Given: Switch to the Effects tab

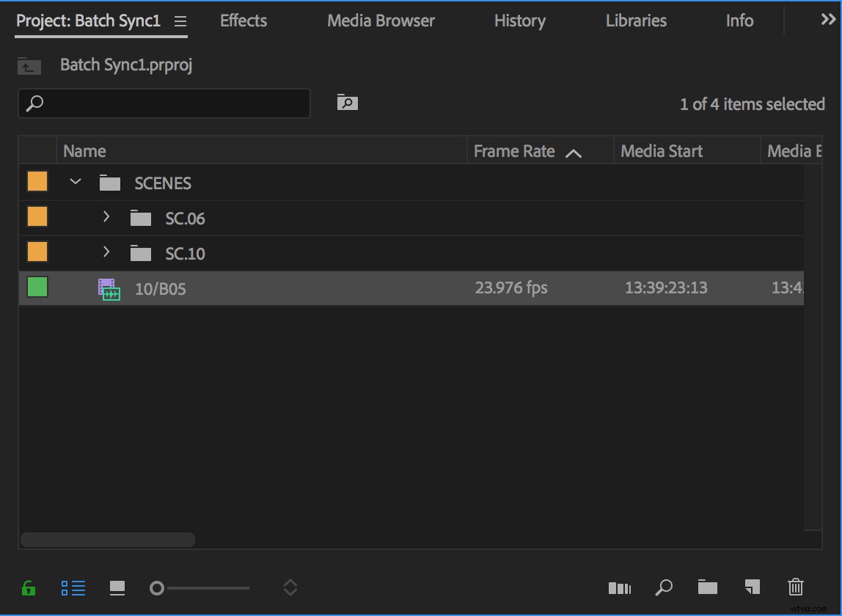Looking at the screenshot, I should click(x=242, y=21).
